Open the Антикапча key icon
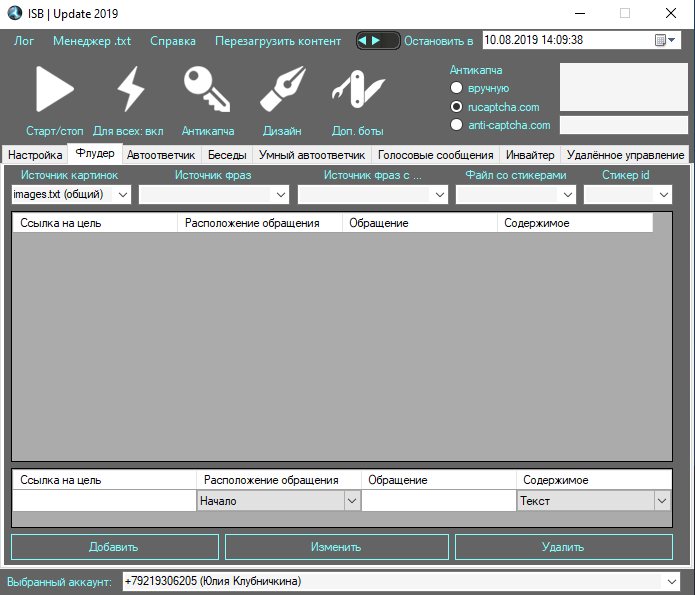Viewport: 695px width, 595px height. point(207,89)
